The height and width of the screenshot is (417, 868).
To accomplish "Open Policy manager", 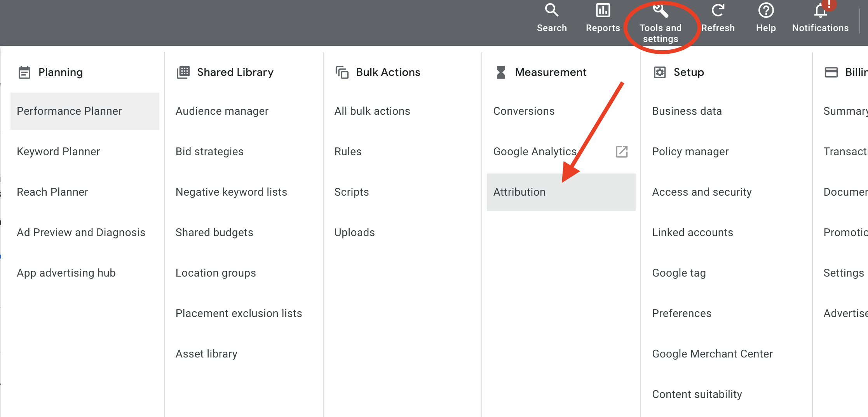I will click(690, 152).
